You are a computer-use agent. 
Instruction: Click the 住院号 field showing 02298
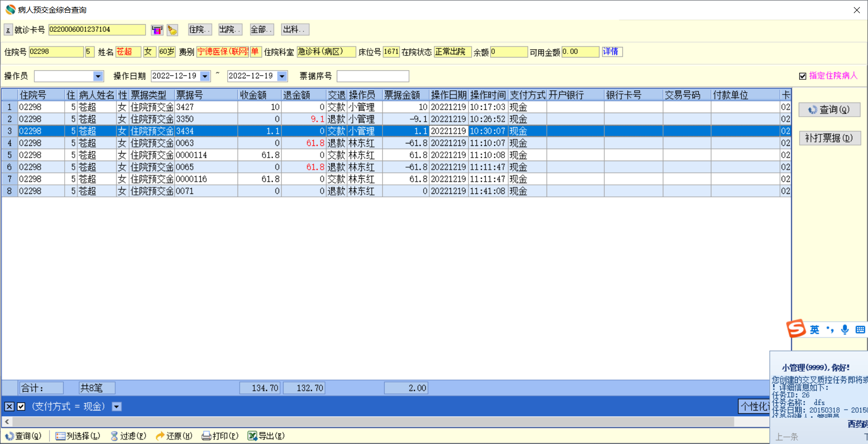click(56, 52)
